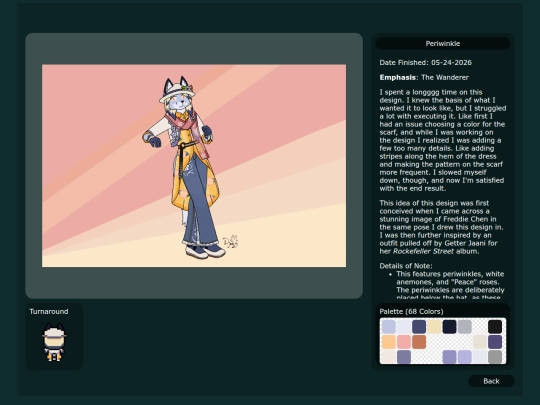
Task: Click the 'Details of Note:' heading
Action: (406, 266)
